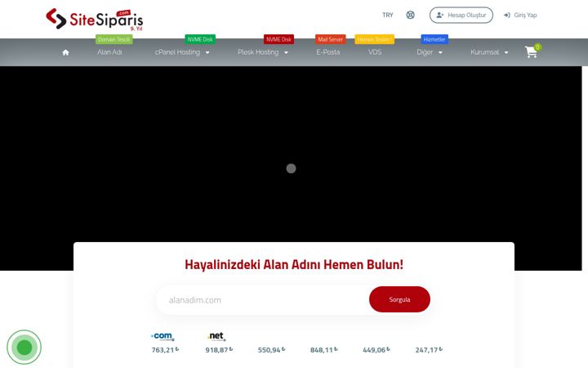Click the 763,21 price under .com
The image size is (588, 368).
point(165,350)
